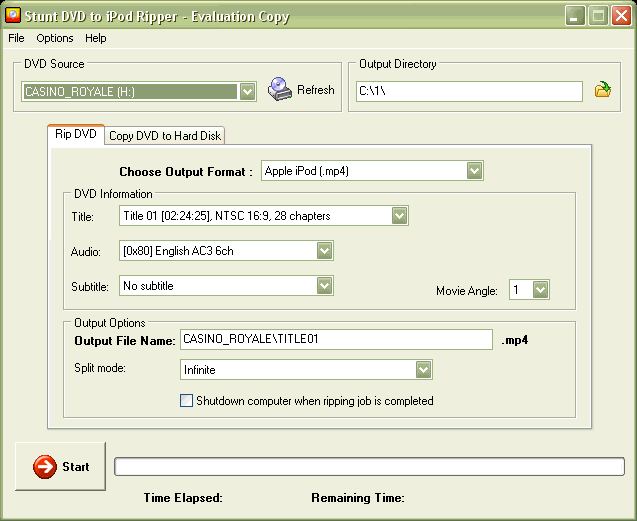Click the .mp4 extension label
Screen dimensions: 637x521
click(x=514, y=340)
